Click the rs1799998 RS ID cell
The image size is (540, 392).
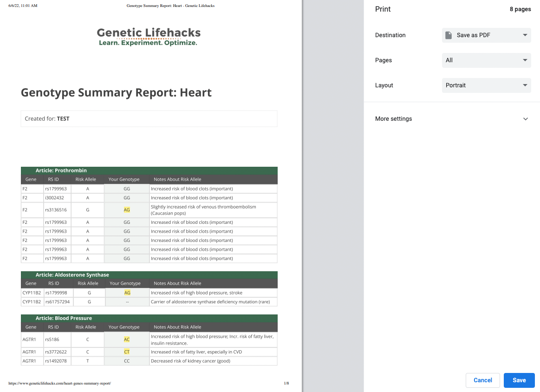point(59,293)
